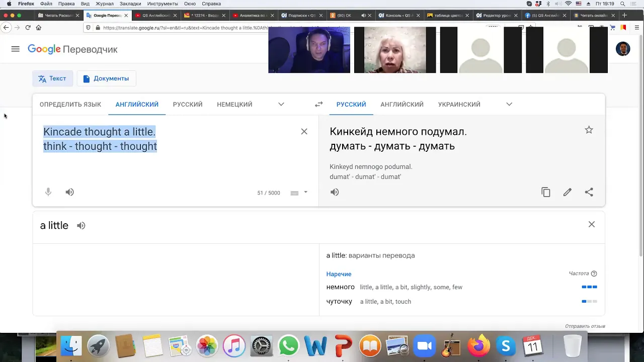This screenshot has width=644, height=362.
Task: Open the Google account avatar
Action: tap(623, 49)
